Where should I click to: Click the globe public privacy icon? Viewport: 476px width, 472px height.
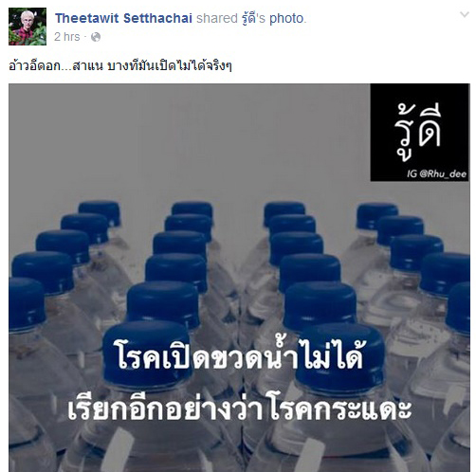96,37
